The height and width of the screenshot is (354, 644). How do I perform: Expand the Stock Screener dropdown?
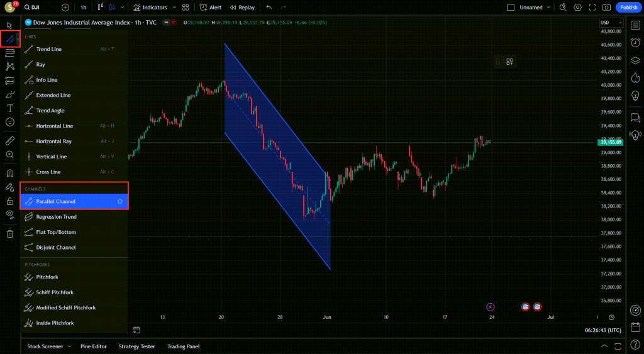pyautogui.click(x=69, y=346)
